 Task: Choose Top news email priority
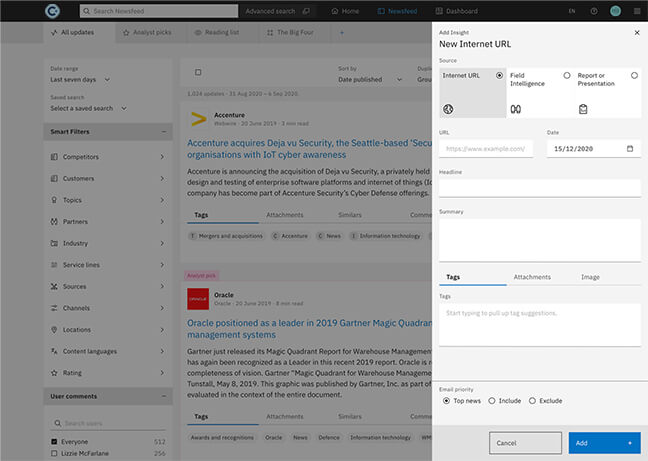(446, 401)
